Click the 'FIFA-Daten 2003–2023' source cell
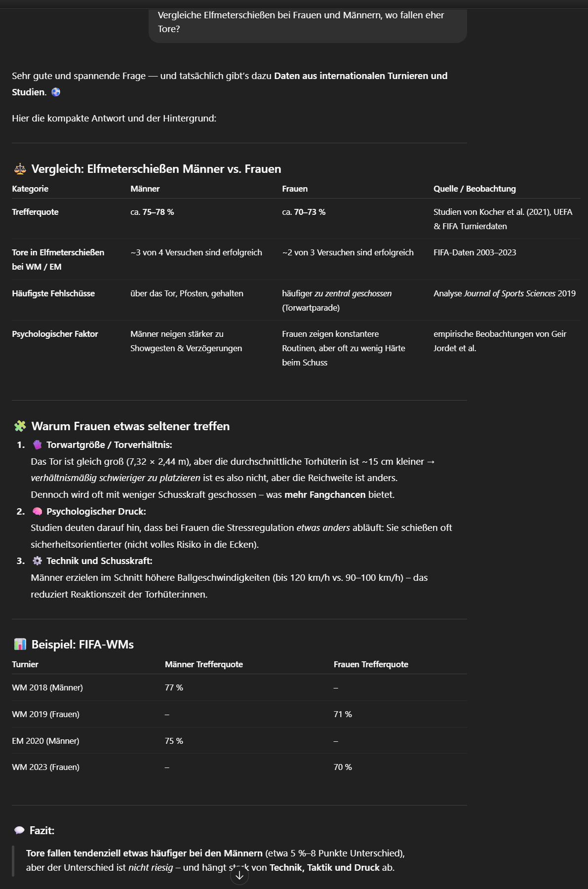 click(474, 252)
